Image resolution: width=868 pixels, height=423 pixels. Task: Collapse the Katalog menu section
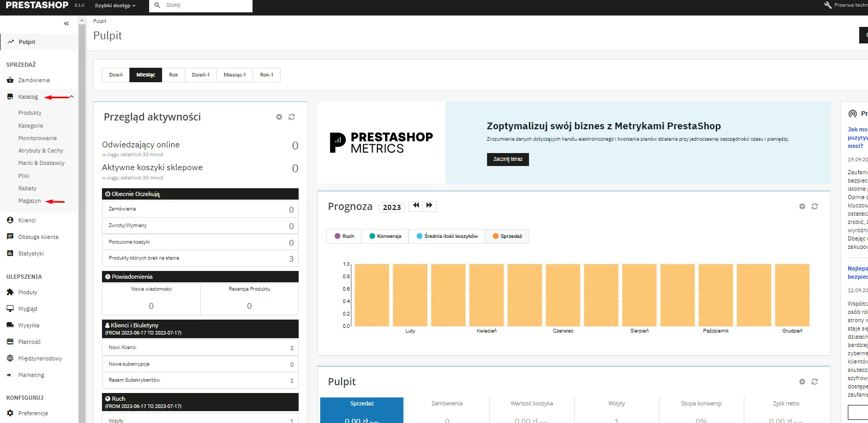(x=71, y=97)
